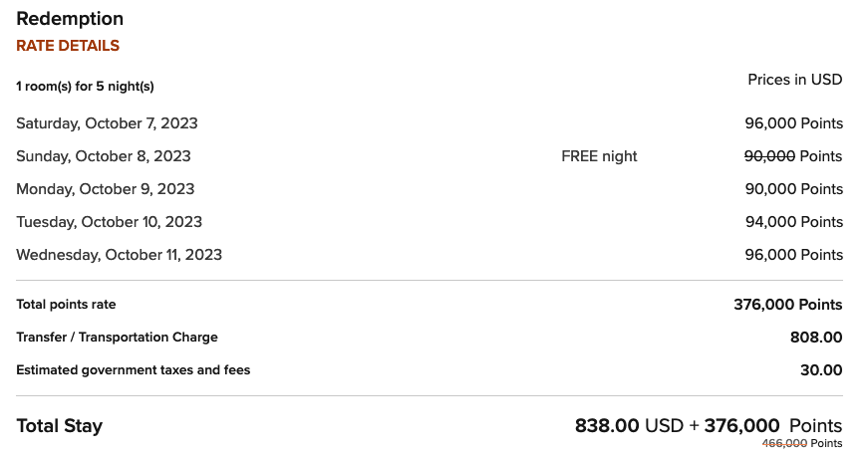Screen dimensions: 868x458
Task: Click the 94,000 Points value
Action: [x=793, y=222]
